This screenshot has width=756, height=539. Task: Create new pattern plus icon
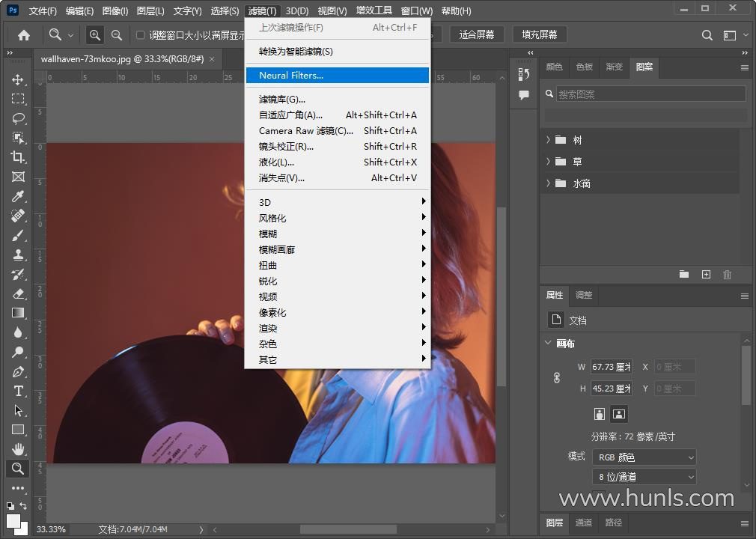(x=706, y=274)
